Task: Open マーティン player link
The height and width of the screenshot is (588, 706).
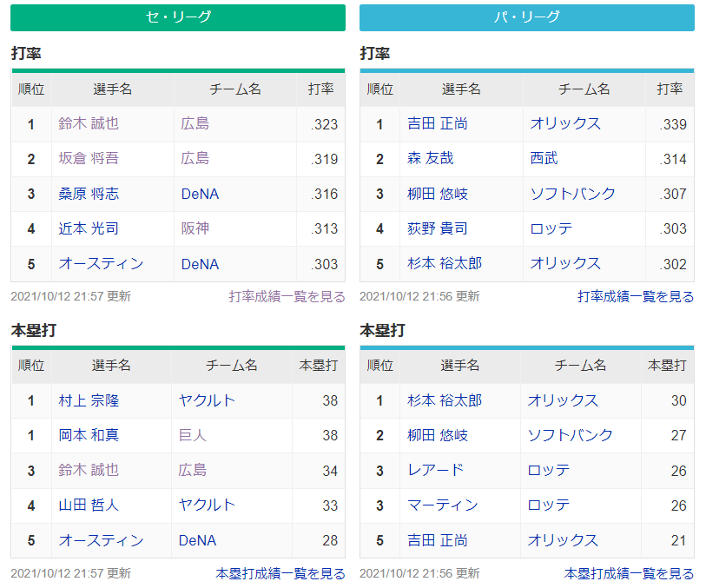Action: pos(443,505)
